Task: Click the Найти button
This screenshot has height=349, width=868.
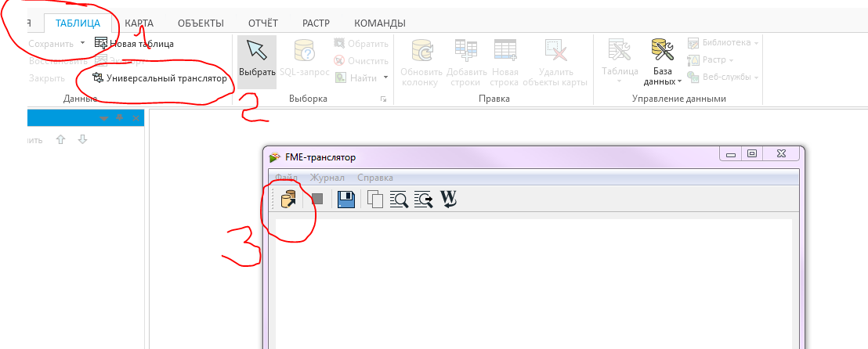Action: tap(356, 78)
